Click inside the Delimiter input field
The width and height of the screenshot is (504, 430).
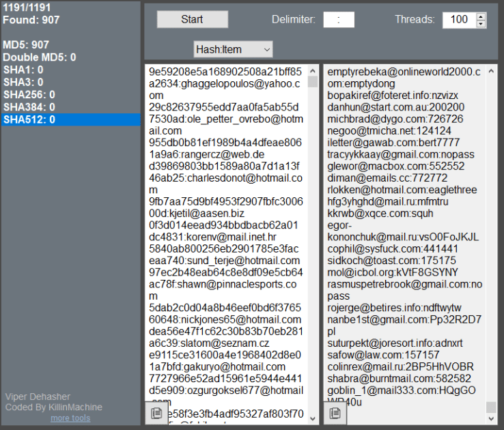tap(339, 20)
